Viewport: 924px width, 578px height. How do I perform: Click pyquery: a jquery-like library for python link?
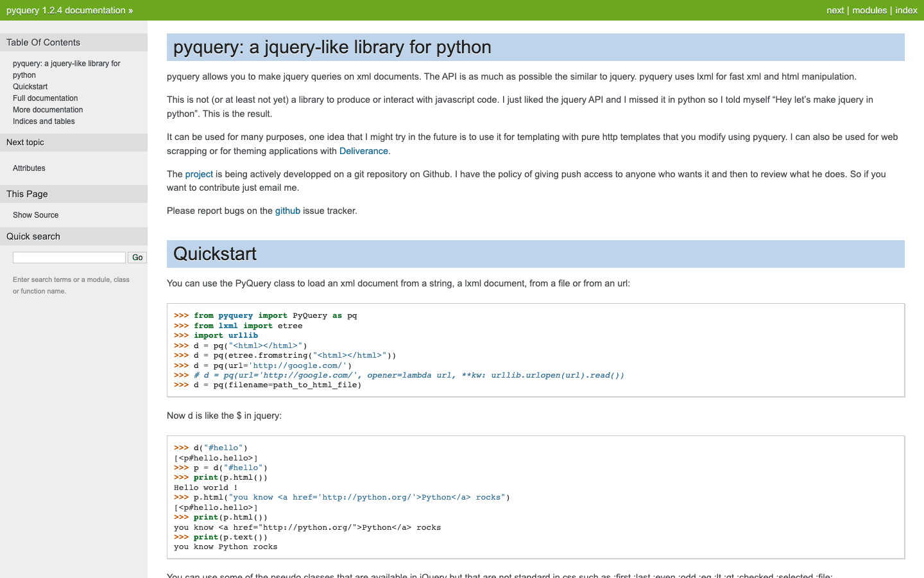coord(66,69)
